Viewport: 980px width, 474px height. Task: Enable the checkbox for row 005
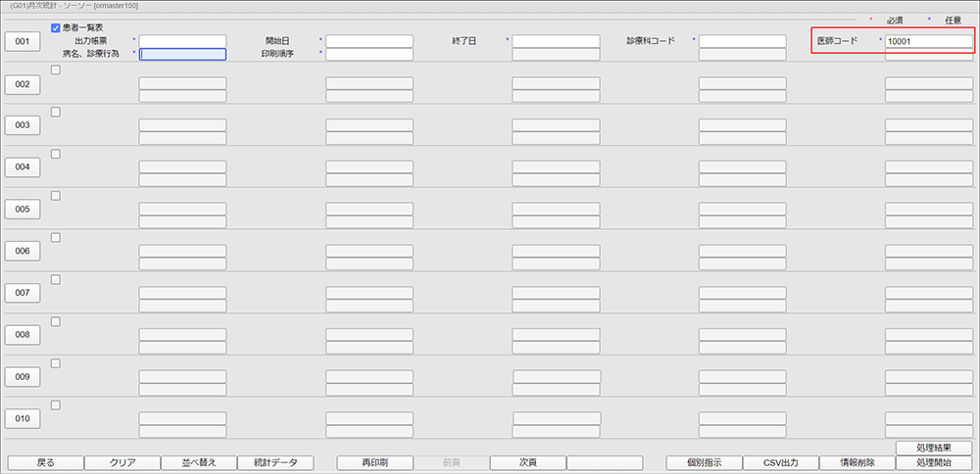[56, 196]
